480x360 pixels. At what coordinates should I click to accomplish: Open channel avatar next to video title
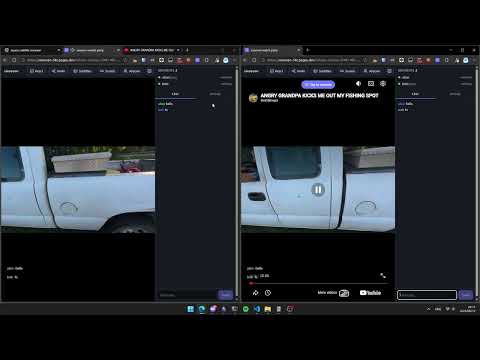click(x=253, y=98)
